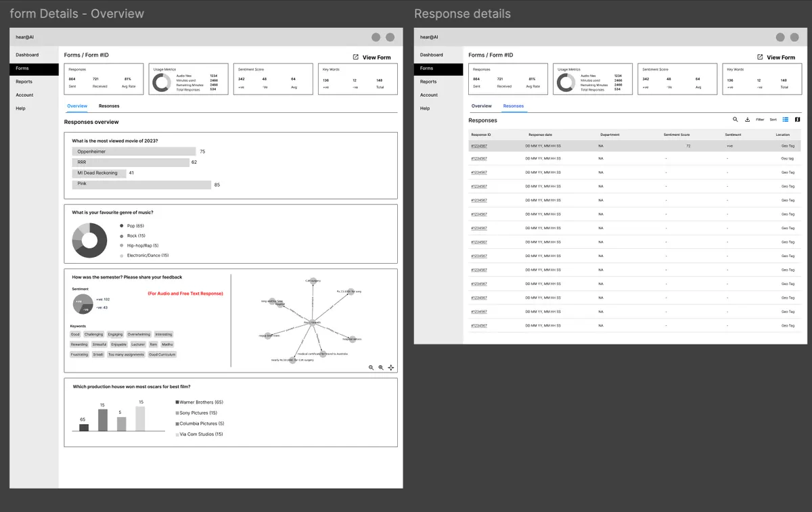812x512 pixels.
Task: Click zoom in icon under keyword graph
Action: 381,367
